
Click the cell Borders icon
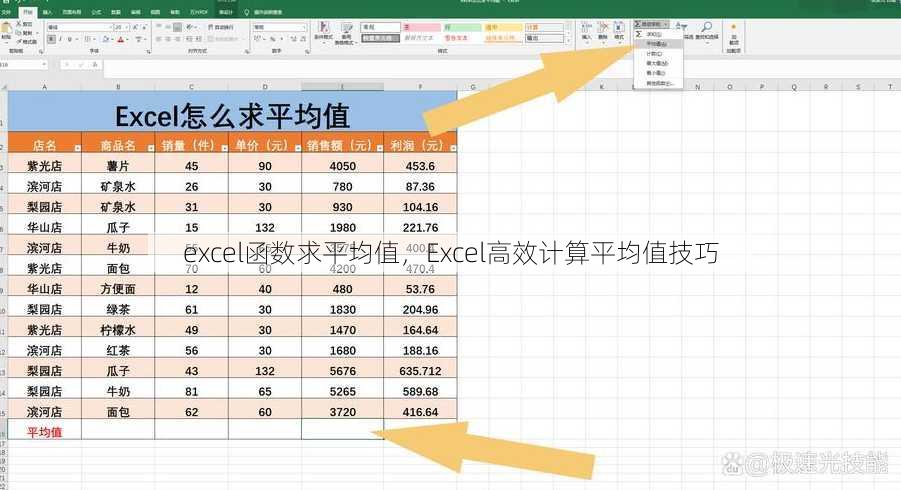[x=87, y=39]
